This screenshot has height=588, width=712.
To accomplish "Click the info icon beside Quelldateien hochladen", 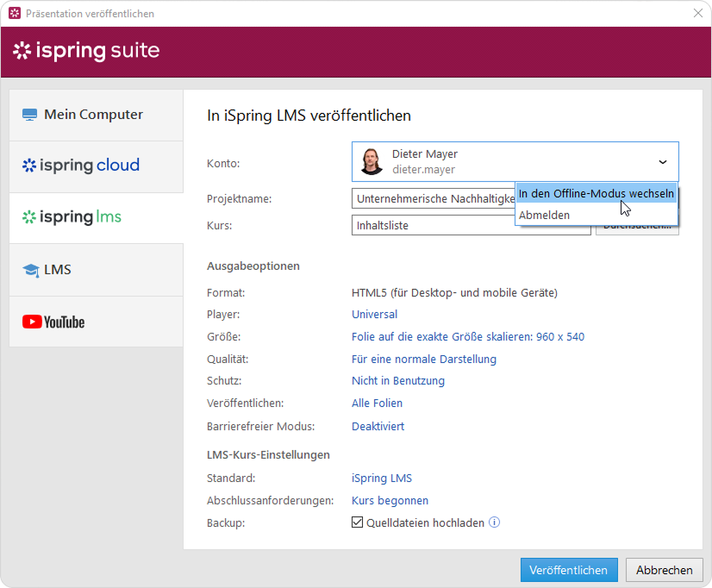I will (x=495, y=522).
